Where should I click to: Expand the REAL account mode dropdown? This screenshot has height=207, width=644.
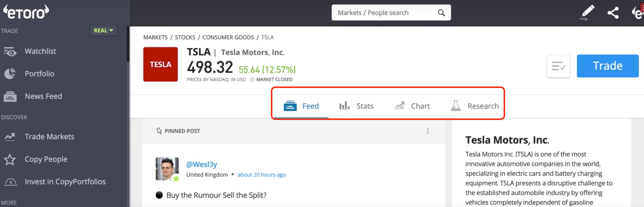[103, 30]
